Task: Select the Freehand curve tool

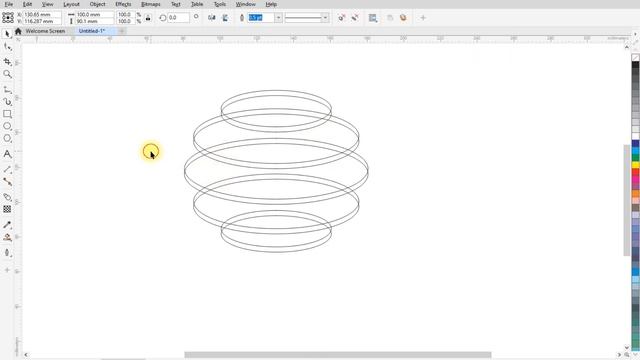Action: pyautogui.click(x=7, y=89)
